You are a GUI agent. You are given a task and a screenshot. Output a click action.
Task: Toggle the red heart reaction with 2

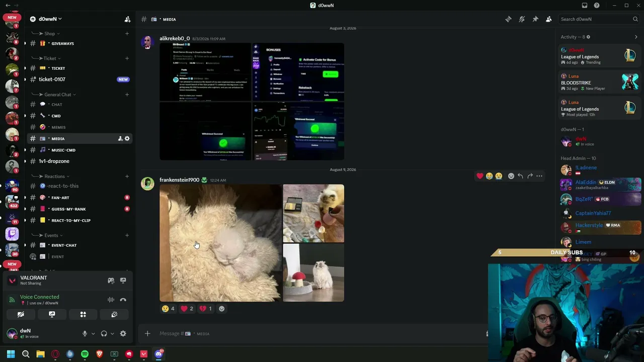[187, 309]
